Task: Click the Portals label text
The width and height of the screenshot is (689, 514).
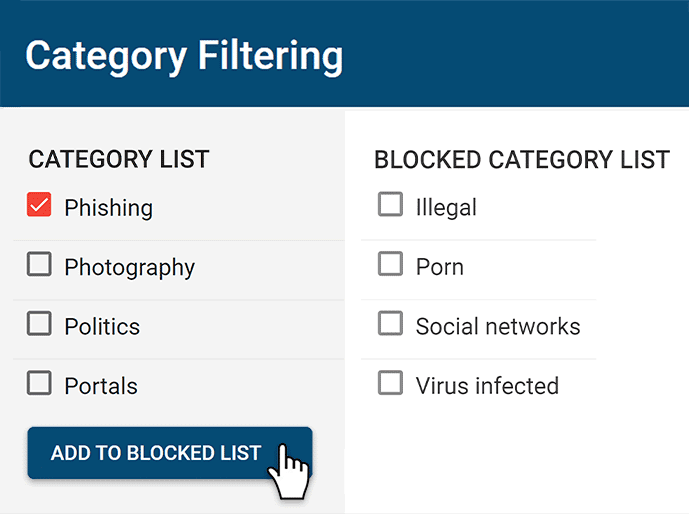Action: [101, 386]
